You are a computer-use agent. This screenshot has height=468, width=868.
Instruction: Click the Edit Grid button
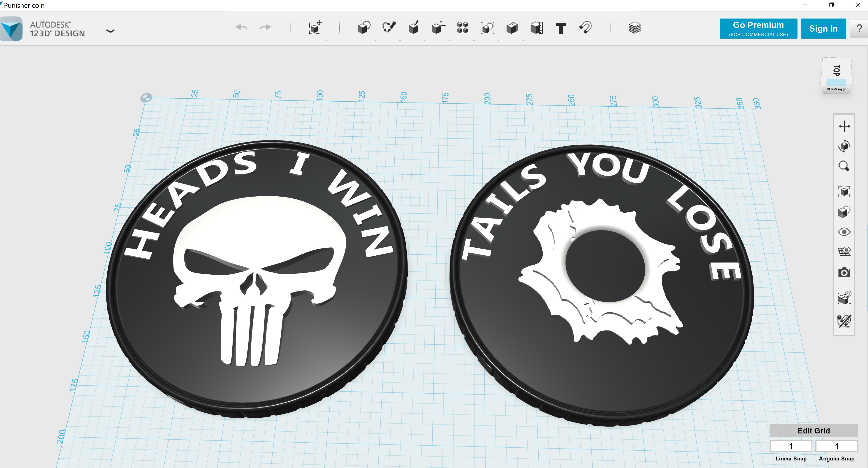coord(814,431)
